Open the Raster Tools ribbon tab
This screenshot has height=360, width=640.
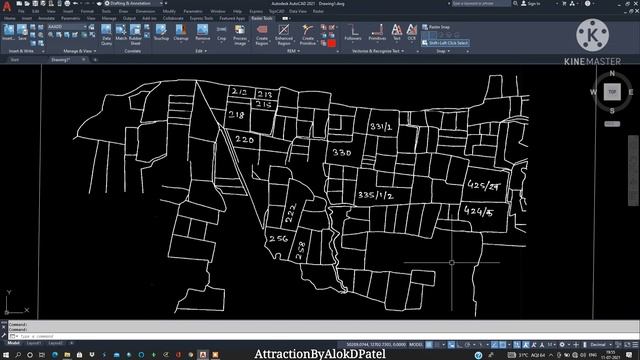262,18
